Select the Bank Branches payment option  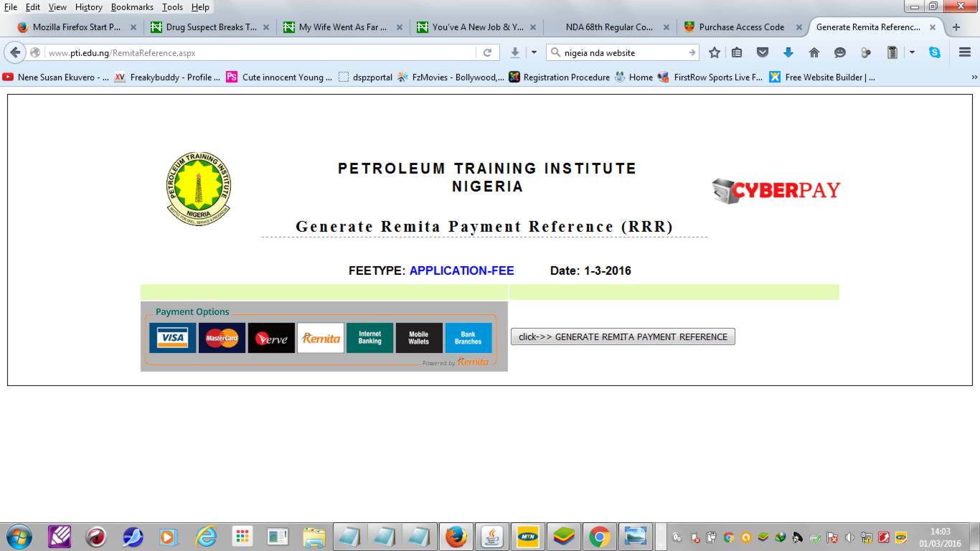468,337
